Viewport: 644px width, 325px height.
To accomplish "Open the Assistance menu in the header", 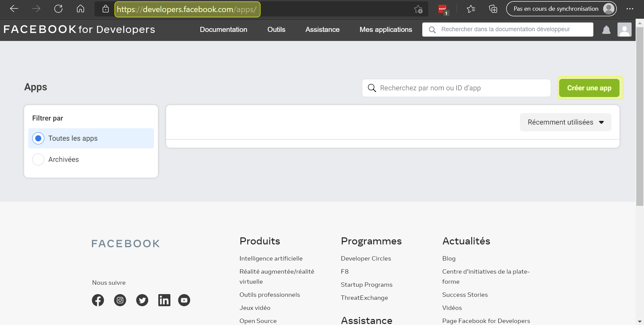I will click(x=322, y=30).
